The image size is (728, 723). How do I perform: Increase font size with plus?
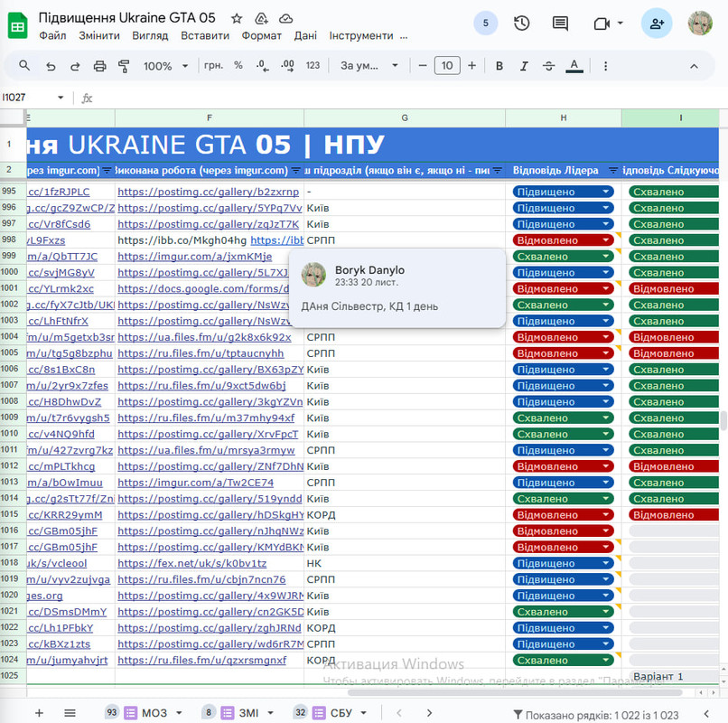[x=471, y=65]
